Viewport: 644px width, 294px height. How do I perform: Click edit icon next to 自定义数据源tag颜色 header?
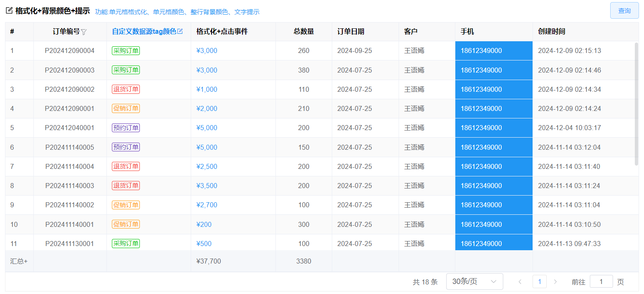(x=180, y=31)
